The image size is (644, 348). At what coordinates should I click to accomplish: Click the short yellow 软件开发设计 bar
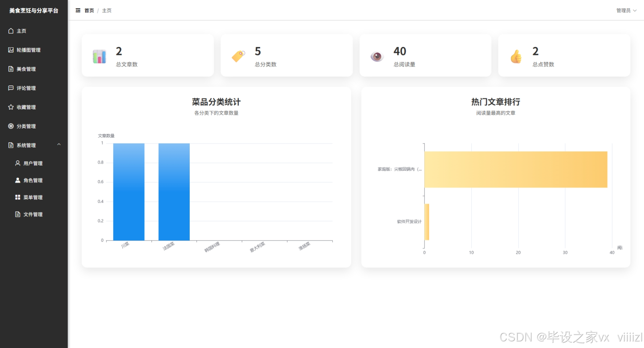(427, 222)
